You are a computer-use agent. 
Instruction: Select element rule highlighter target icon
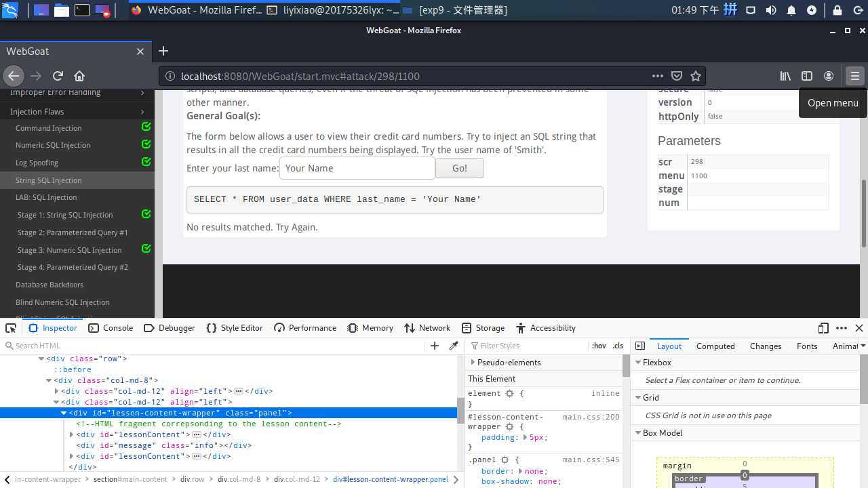coord(509,393)
